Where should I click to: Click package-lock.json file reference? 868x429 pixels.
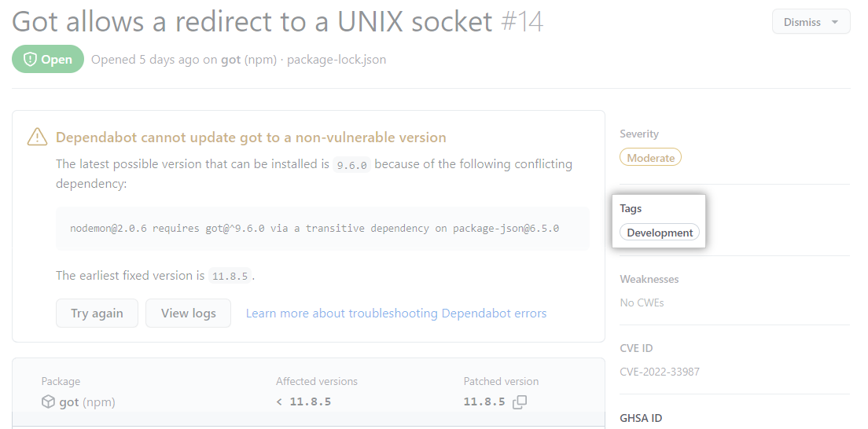337,60
